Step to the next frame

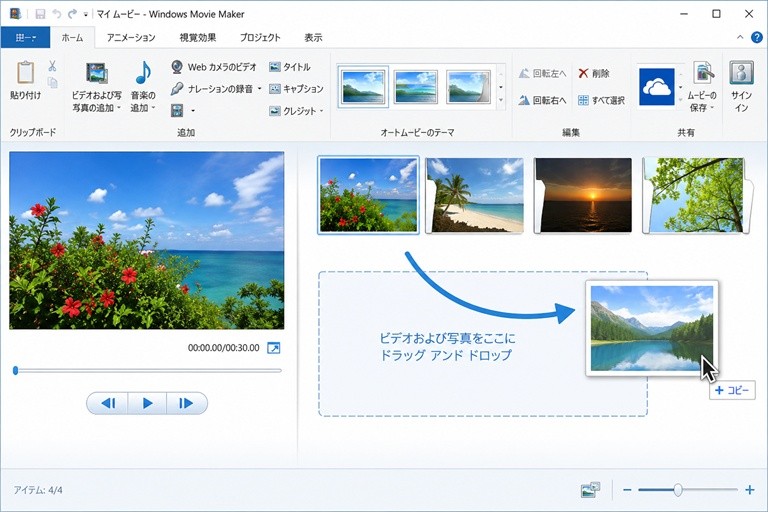(x=186, y=403)
